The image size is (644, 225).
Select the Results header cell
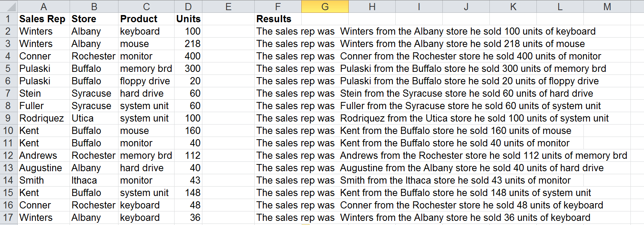[x=278, y=19]
